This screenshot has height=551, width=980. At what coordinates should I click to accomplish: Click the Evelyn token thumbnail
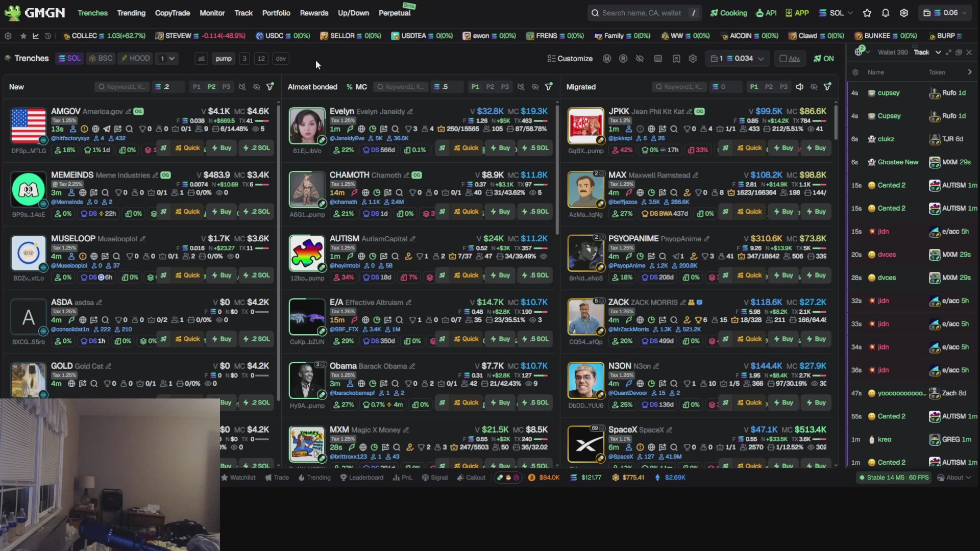click(307, 126)
